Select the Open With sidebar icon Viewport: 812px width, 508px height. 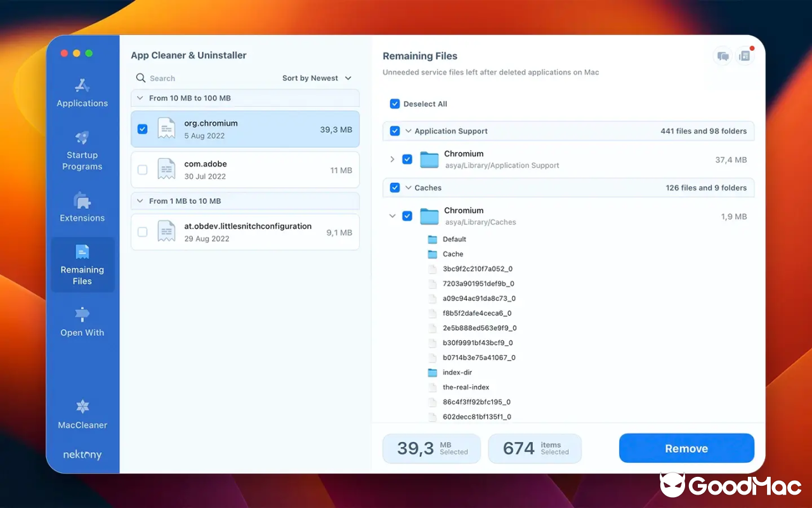[82, 321]
